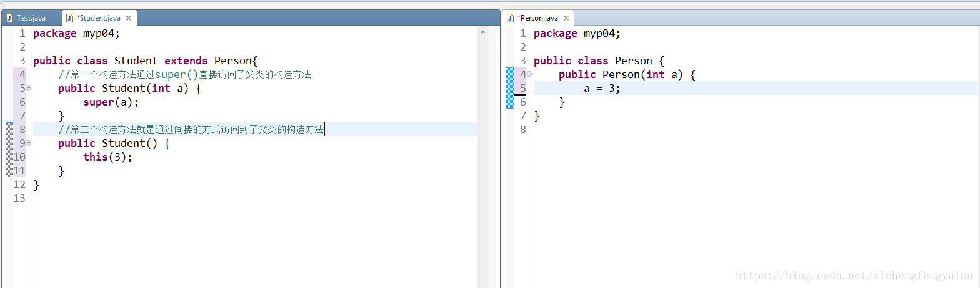Click line number 12 in Student.java ruler
The height and width of the screenshot is (288, 980).
(x=19, y=184)
